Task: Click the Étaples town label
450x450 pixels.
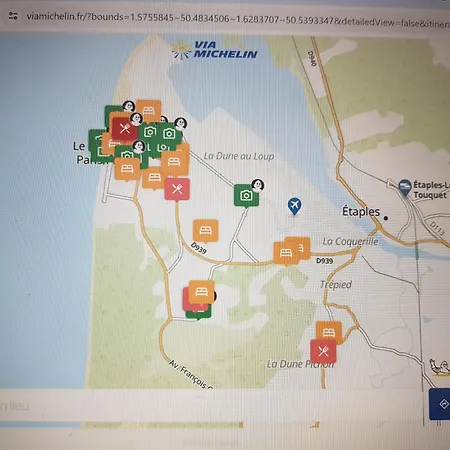Action: pos(361,212)
